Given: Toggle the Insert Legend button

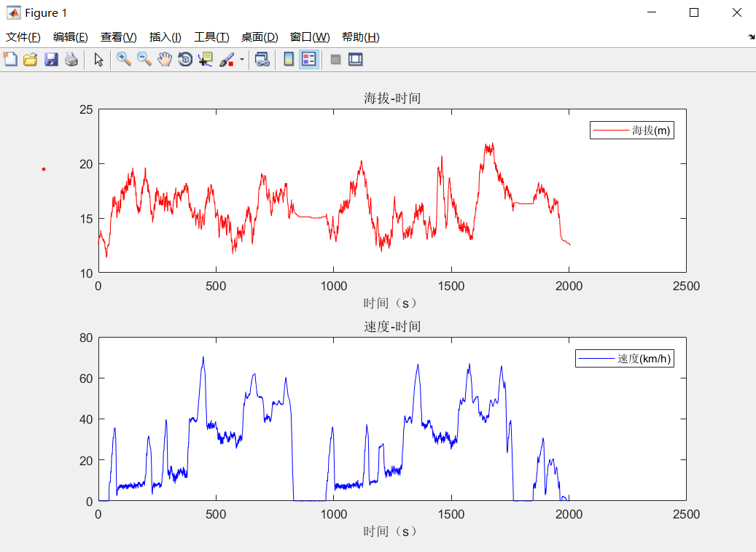Looking at the screenshot, I should [309, 59].
